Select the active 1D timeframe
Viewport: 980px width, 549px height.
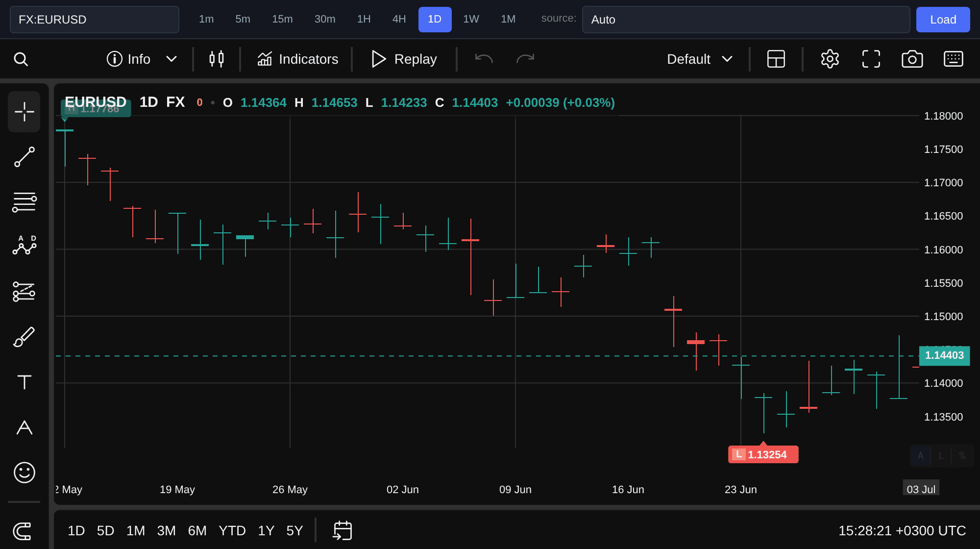tap(435, 19)
